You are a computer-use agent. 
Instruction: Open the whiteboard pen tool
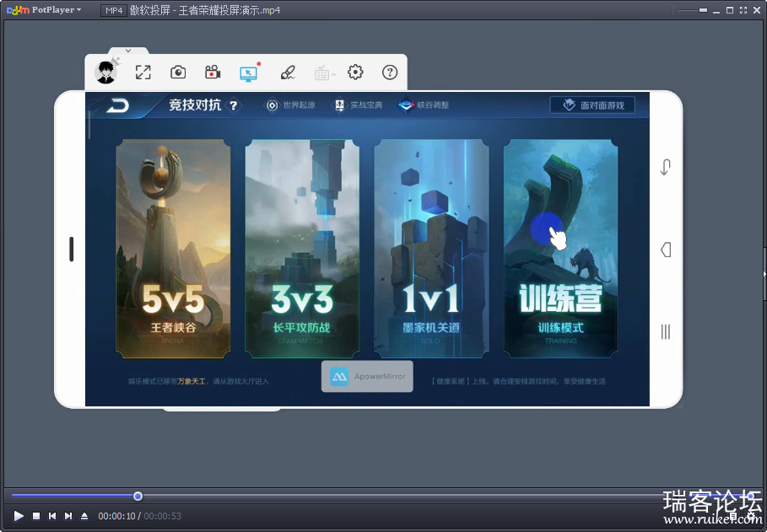pyautogui.click(x=288, y=73)
